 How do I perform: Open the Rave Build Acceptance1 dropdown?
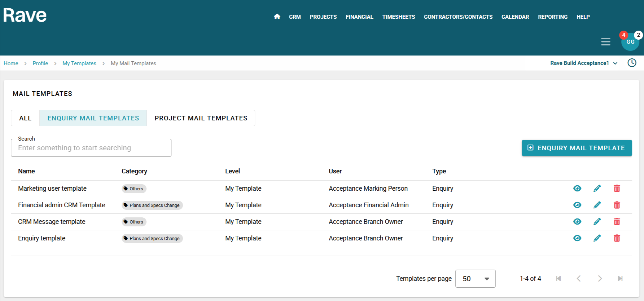point(583,63)
